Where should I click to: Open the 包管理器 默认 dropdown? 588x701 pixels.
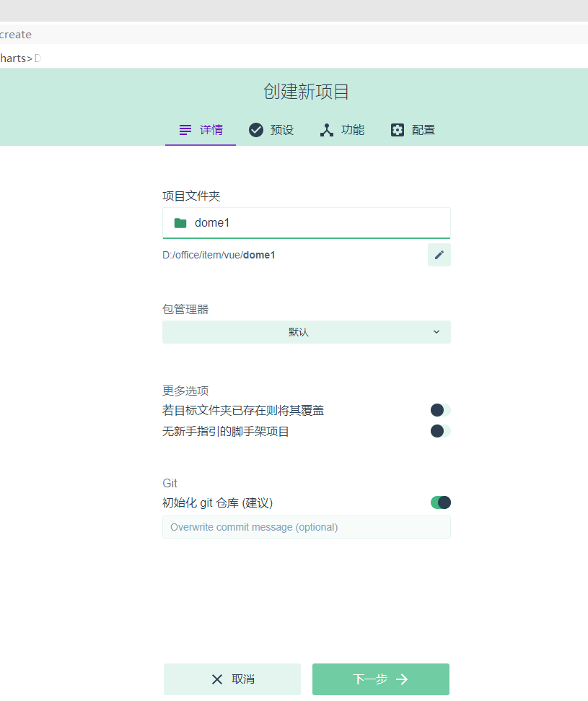[x=306, y=331]
